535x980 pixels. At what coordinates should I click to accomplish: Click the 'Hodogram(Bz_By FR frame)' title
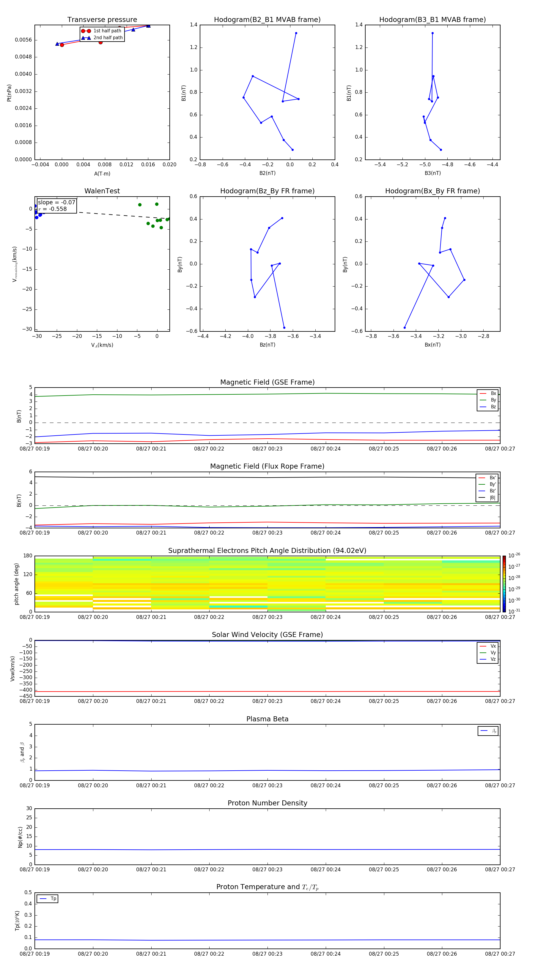[x=267, y=191]
